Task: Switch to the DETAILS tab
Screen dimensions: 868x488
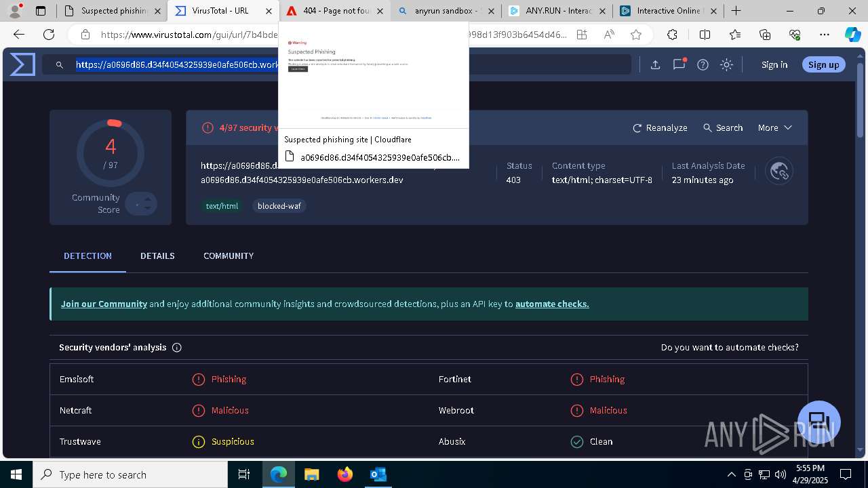Action: [x=157, y=256]
